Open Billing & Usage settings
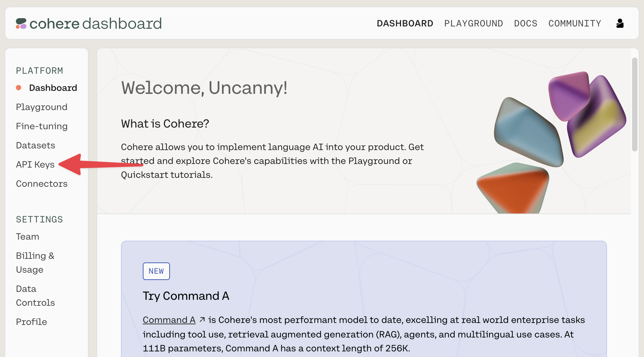This screenshot has height=357, width=644. click(x=35, y=262)
